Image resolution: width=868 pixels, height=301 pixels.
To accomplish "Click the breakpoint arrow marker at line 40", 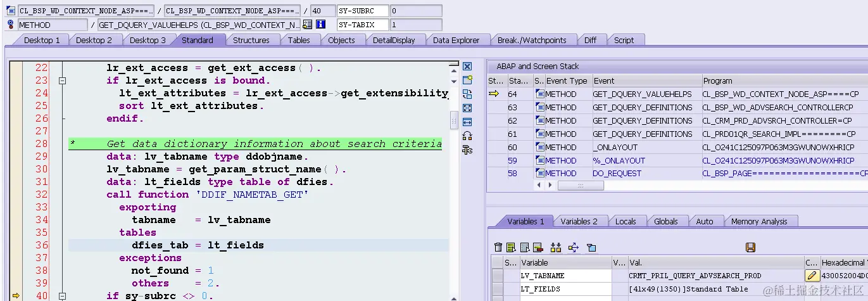I will pyautogui.click(x=16, y=296).
